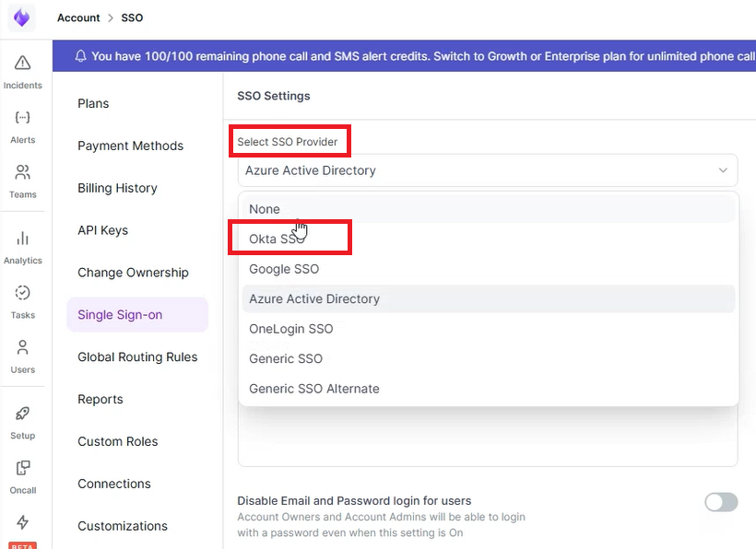Open the API Keys settings
756x549 pixels.
point(102,230)
